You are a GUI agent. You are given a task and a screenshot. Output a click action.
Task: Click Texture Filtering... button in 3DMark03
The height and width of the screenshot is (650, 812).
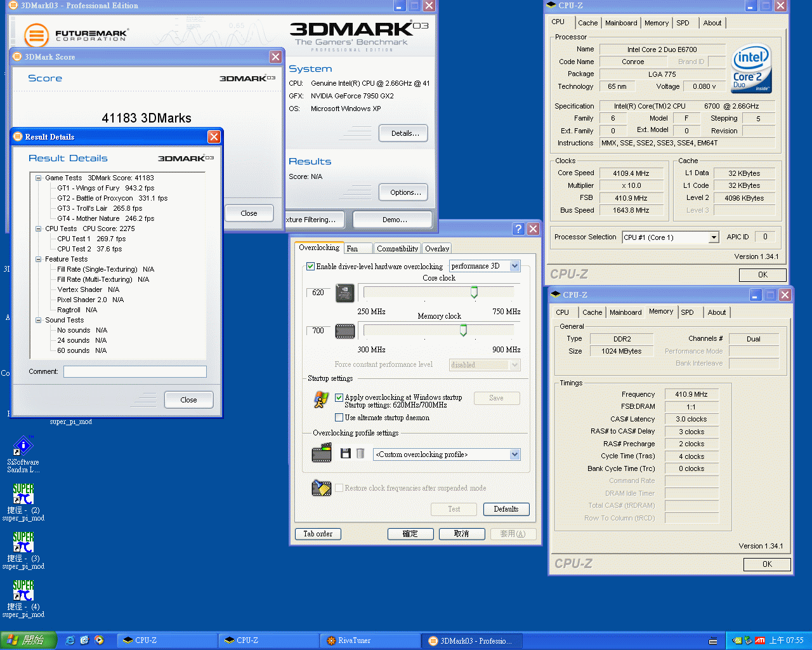pyautogui.click(x=313, y=220)
